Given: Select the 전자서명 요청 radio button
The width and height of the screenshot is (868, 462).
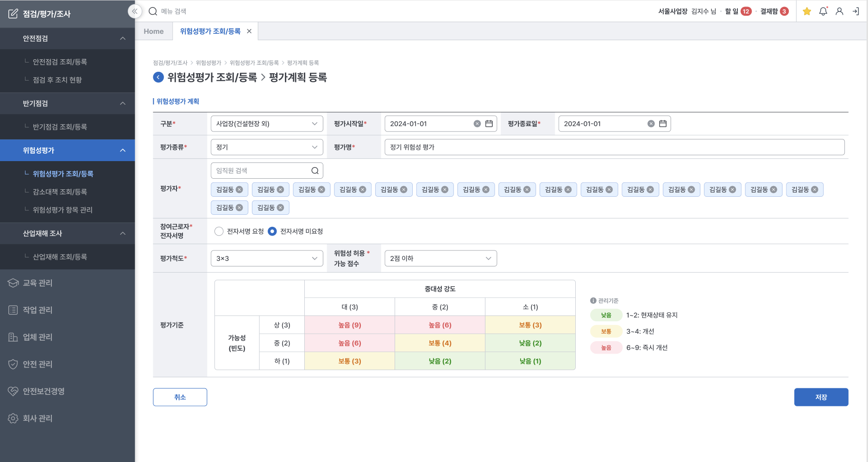Looking at the screenshot, I should coord(219,231).
